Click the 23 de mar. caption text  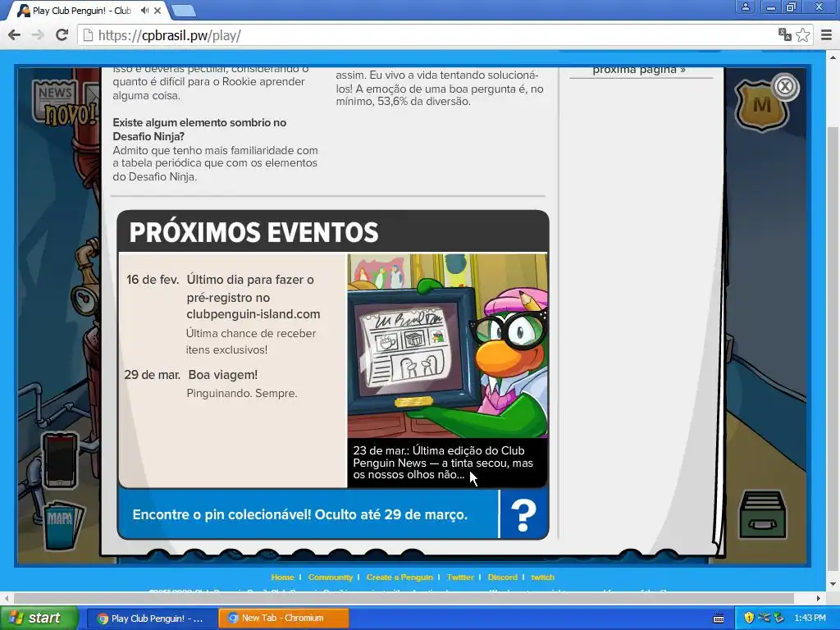443,463
